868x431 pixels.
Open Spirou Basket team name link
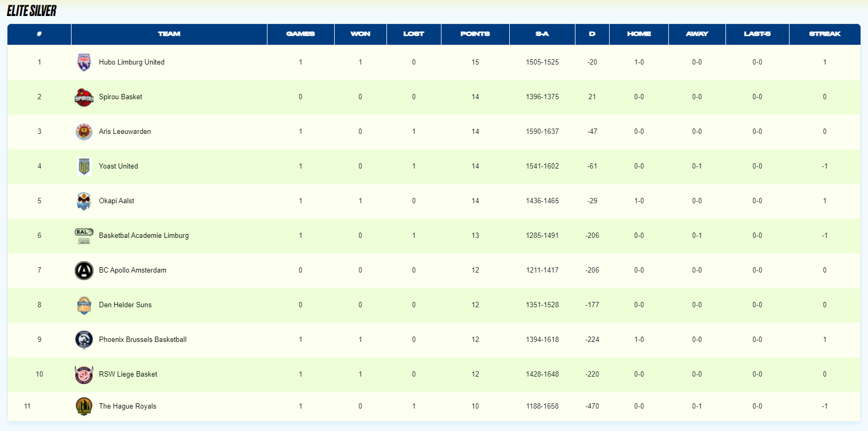pos(120,97)
